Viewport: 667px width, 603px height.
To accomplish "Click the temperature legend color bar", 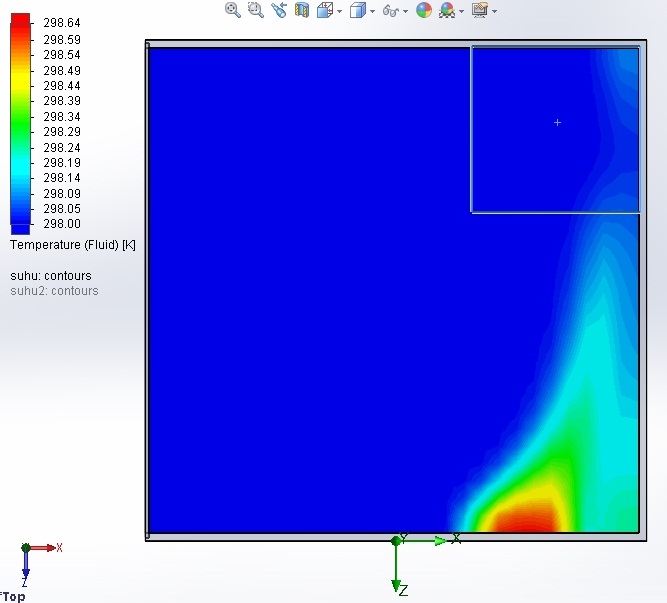I will click(20, 124).
